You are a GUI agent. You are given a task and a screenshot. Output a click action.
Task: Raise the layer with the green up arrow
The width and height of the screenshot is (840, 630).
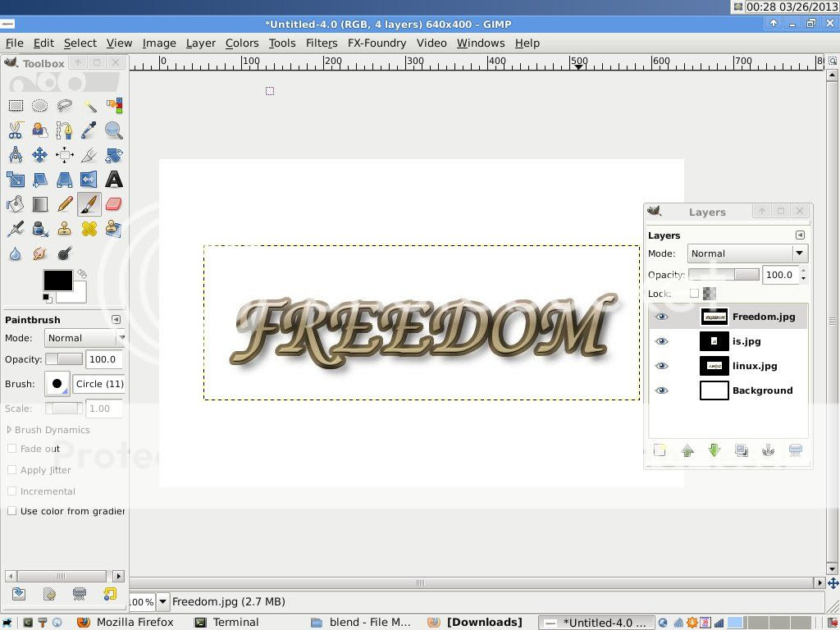pyautogui.click(x=687, y=450)
